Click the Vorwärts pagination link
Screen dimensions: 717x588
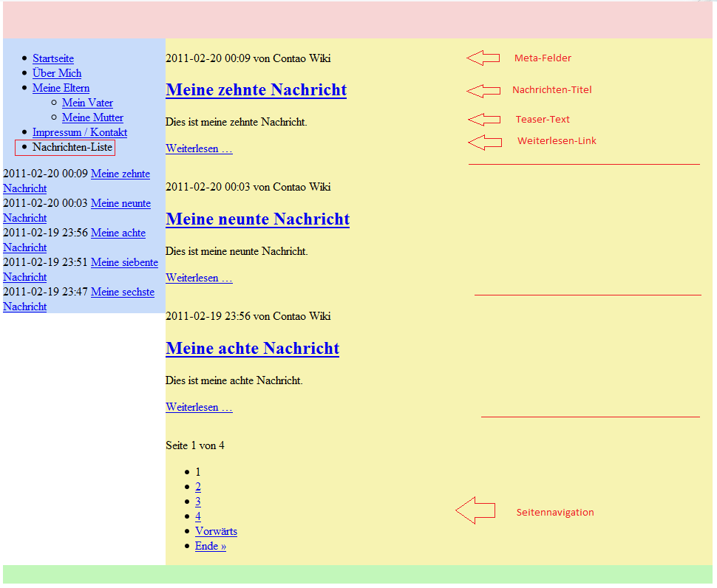[x=216, y=531]
